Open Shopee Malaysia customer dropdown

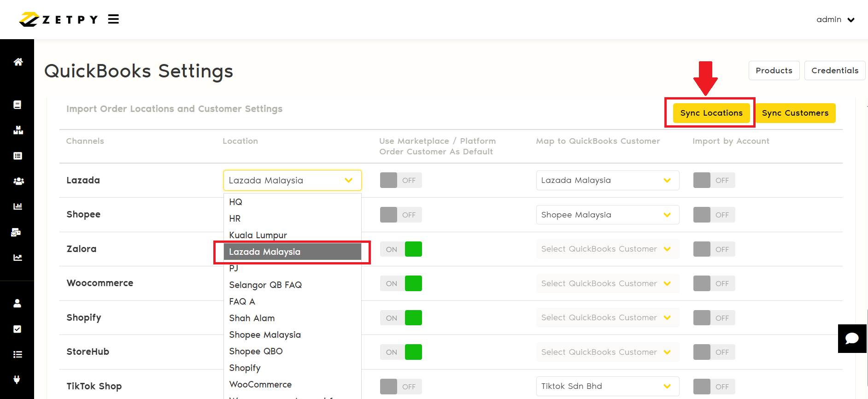(607, 215)
